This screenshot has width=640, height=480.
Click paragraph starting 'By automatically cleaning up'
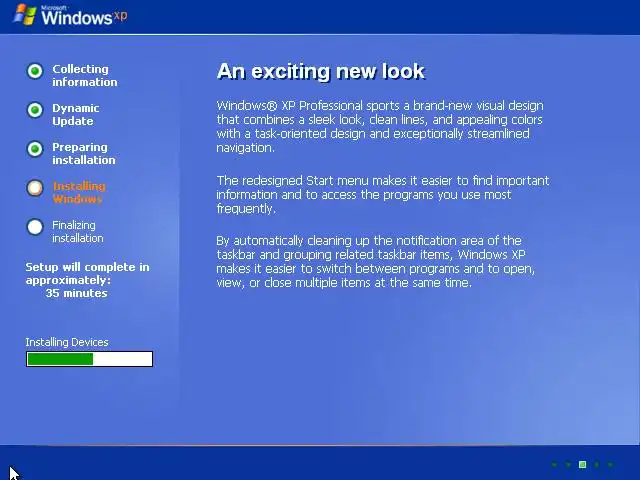[376, 262]
